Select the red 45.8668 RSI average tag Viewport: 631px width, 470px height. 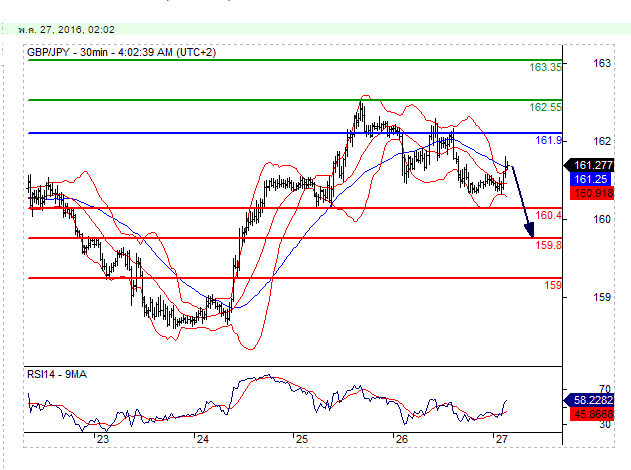(593, 411)
